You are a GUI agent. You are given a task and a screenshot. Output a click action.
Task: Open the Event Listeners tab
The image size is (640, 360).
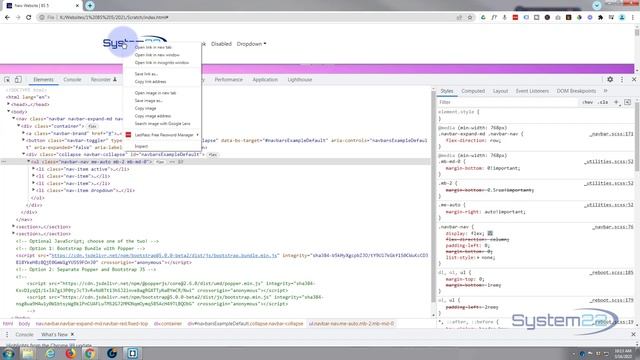coord(532,91)
